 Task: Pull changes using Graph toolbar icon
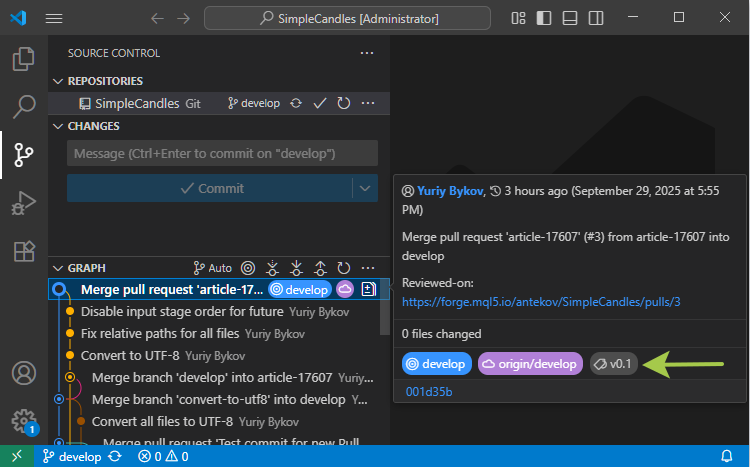click(x=296, y=268)
